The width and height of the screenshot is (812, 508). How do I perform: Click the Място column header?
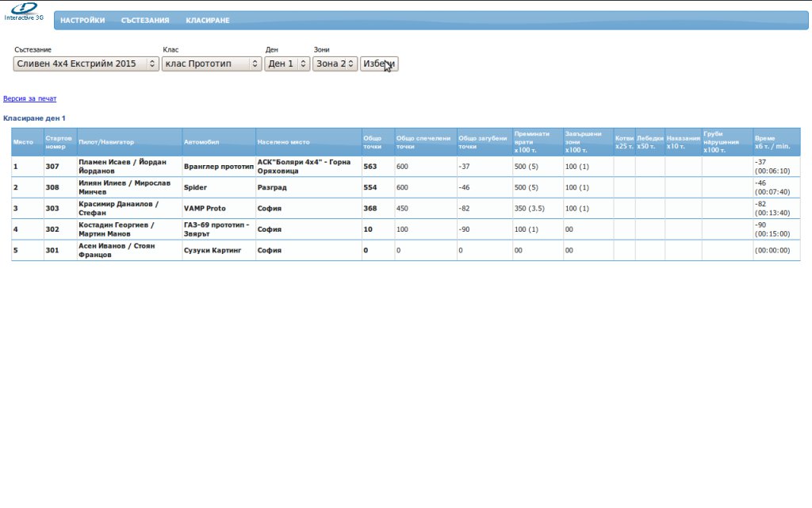[x=23, y=142]
